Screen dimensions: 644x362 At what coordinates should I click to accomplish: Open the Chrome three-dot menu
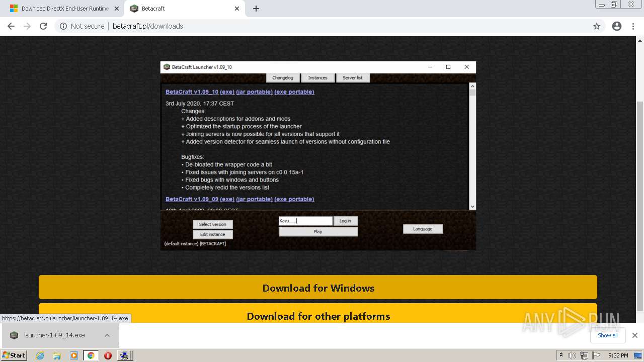pyautogui.click(x=633, y=26)
